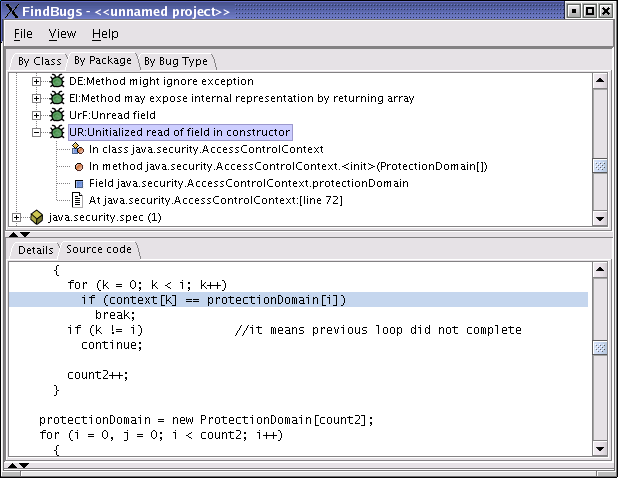Image resolution: width=618 pixels, height=478 pixels.
Task: Click the for (k = 0; k < i; k++) line
Action: click(147, 285)
